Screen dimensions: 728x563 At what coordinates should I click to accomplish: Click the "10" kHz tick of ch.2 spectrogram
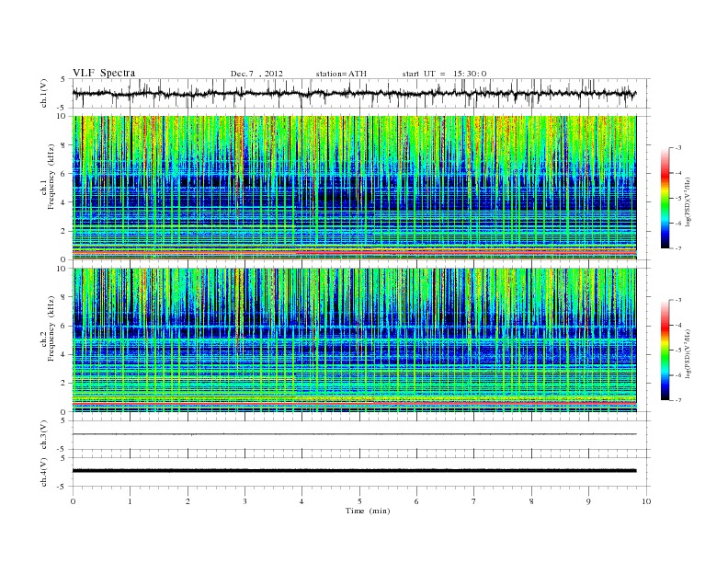(x=63, y=269)
